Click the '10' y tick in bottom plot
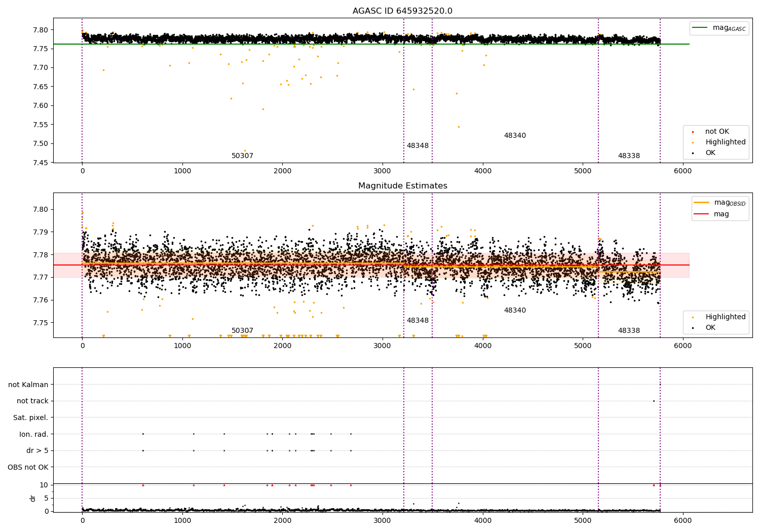760x532 pixels. (44, 485)
